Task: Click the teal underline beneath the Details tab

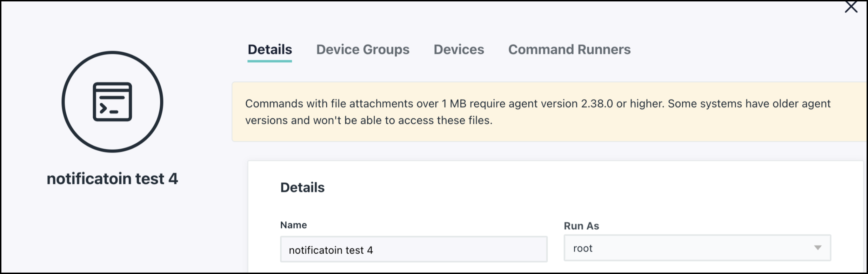Action: (269, 61)
